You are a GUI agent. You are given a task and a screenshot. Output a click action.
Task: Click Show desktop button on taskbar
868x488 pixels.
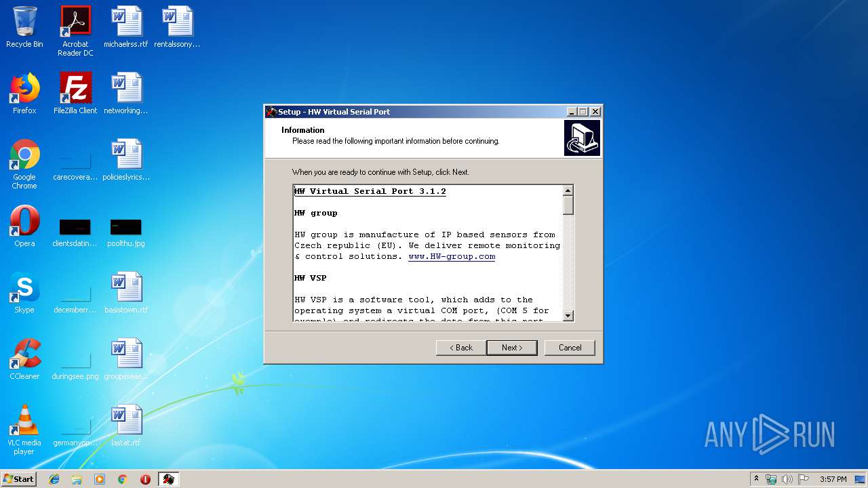click(861, 479)
